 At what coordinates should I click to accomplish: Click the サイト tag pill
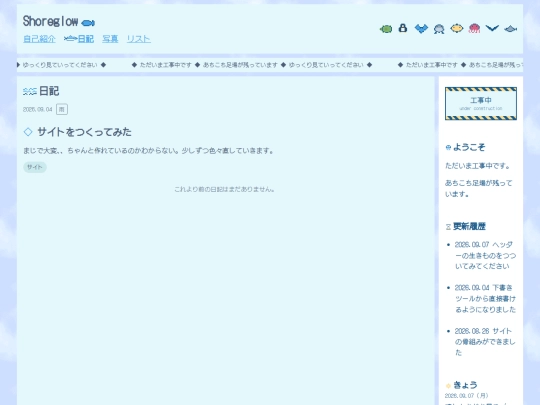(x=35, y=167)
